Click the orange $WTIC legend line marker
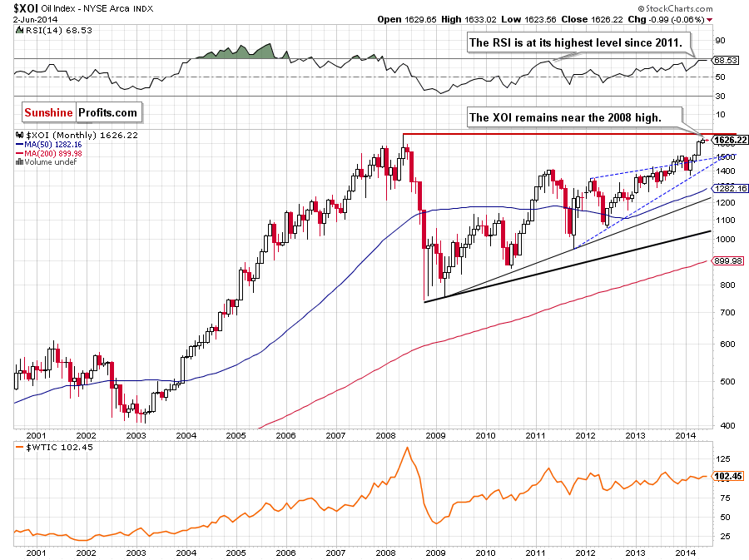749x560 pixels. (20, 448)
